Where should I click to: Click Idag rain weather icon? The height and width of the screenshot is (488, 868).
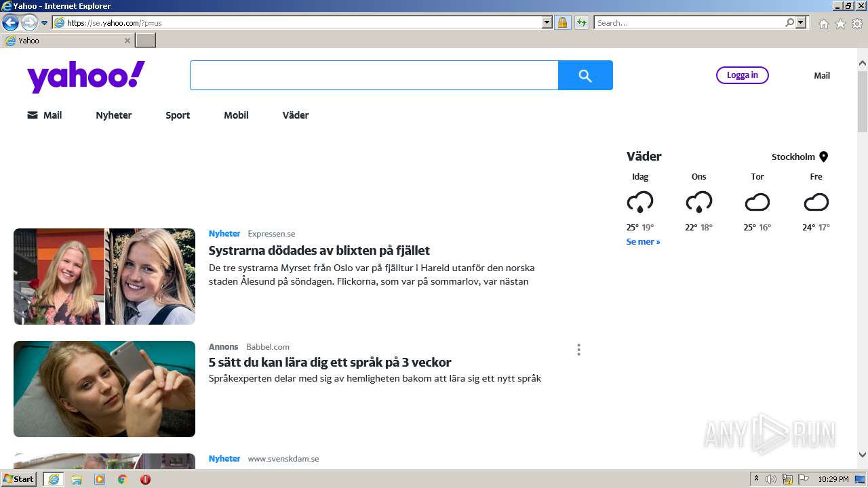coord(640,202)
